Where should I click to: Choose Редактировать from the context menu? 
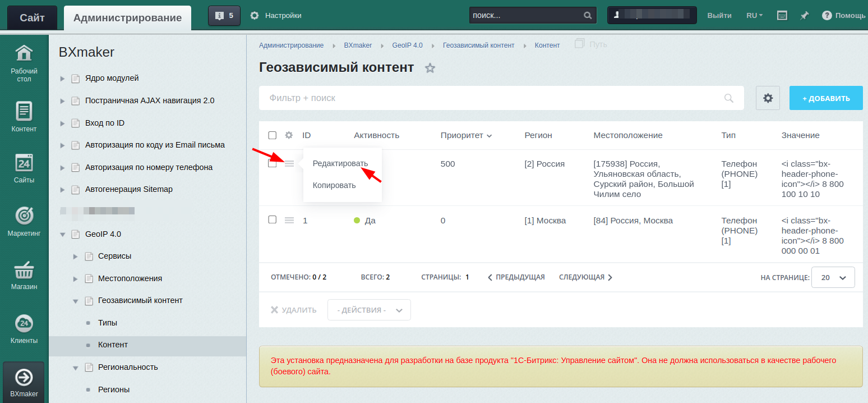[x=340, y=163]
